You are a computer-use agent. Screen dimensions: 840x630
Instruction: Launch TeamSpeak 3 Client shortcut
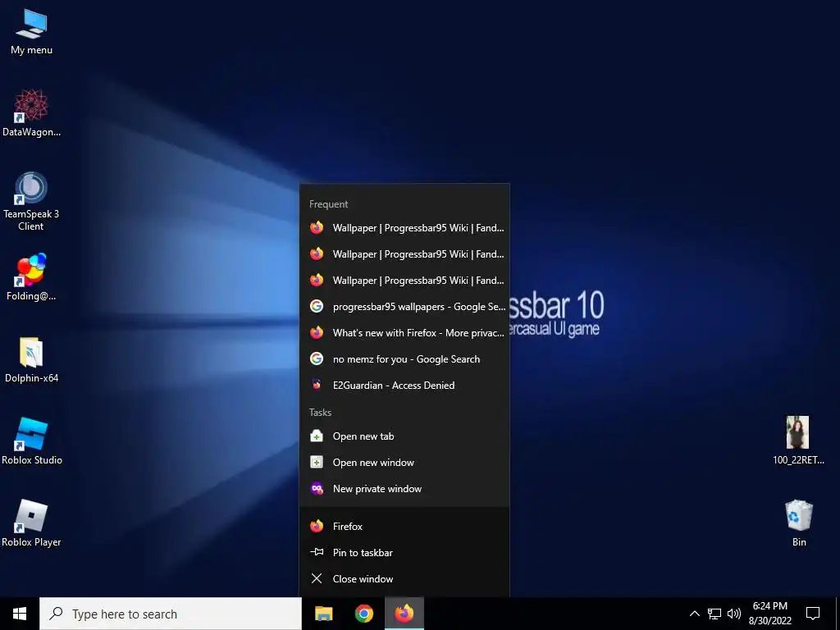(31, 202)
